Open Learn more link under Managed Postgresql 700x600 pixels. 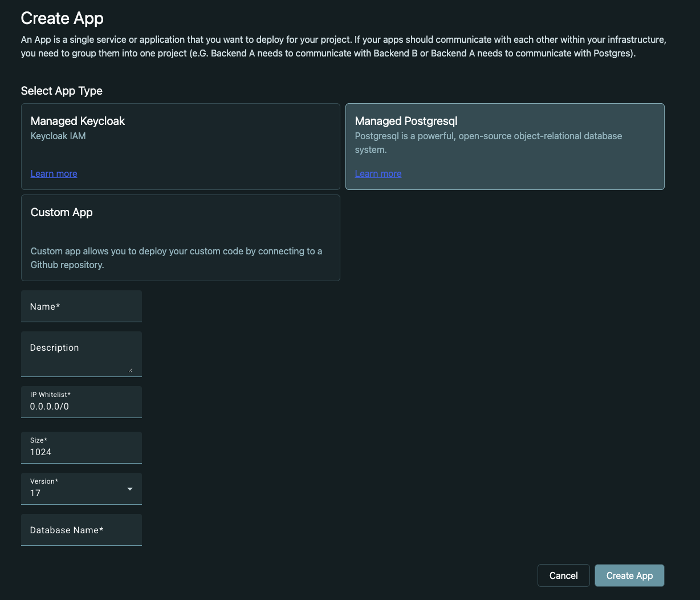point(378,173)
